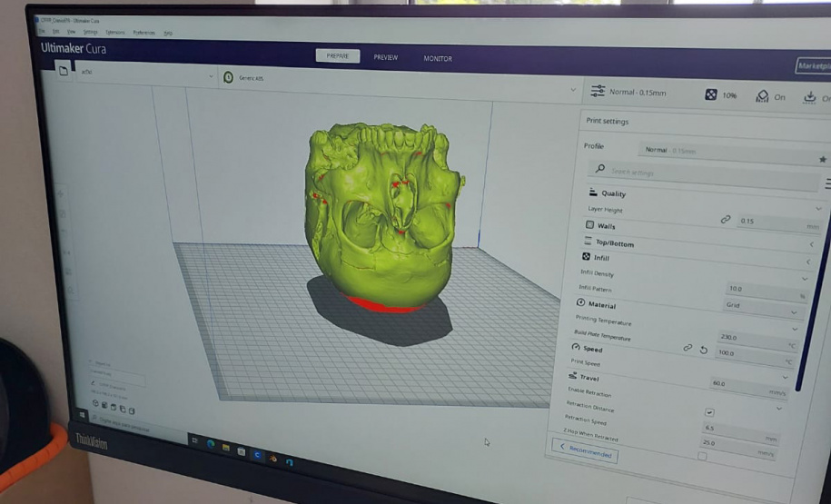Click the Walls category icon
Viewport: 831px width, 504px height.
point(589,224)
